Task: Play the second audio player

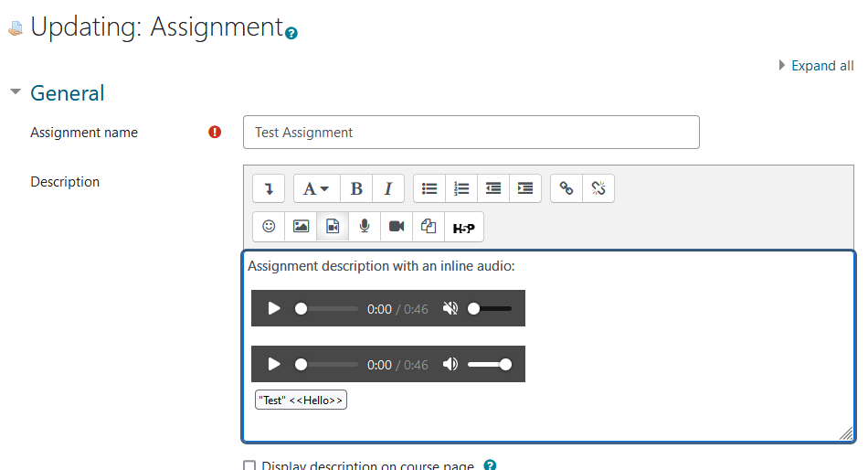Action: tap(274, 364)
